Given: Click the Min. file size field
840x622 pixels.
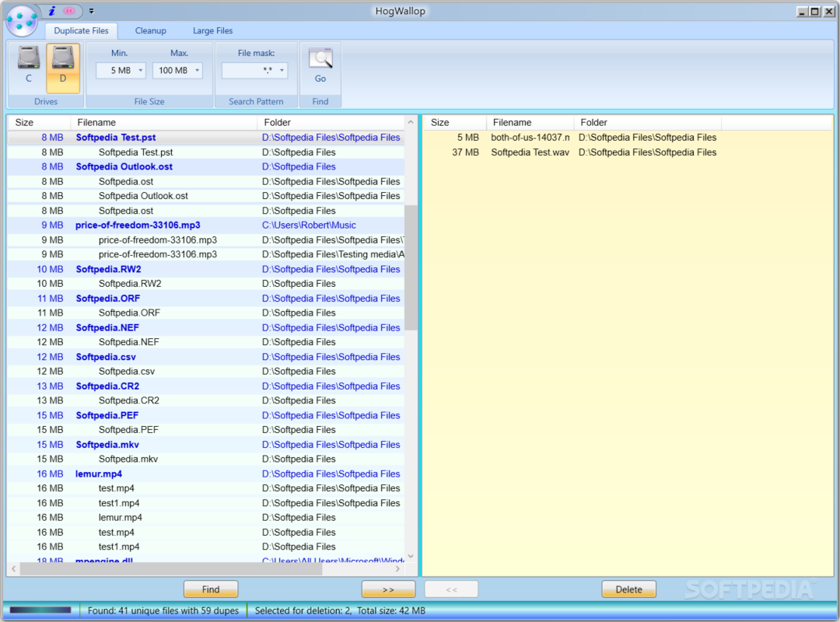Looking at the screenshot, I should (x=121, y=71).
